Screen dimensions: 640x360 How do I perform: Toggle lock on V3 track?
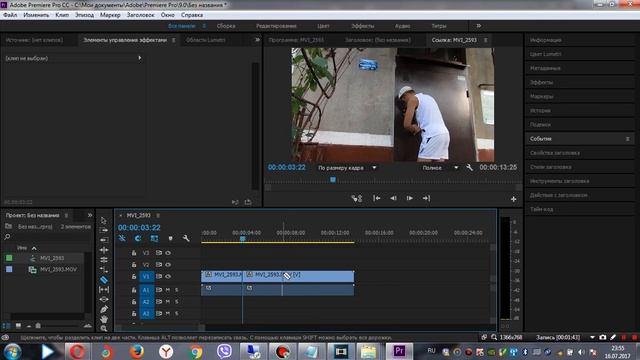pos(133,253)
